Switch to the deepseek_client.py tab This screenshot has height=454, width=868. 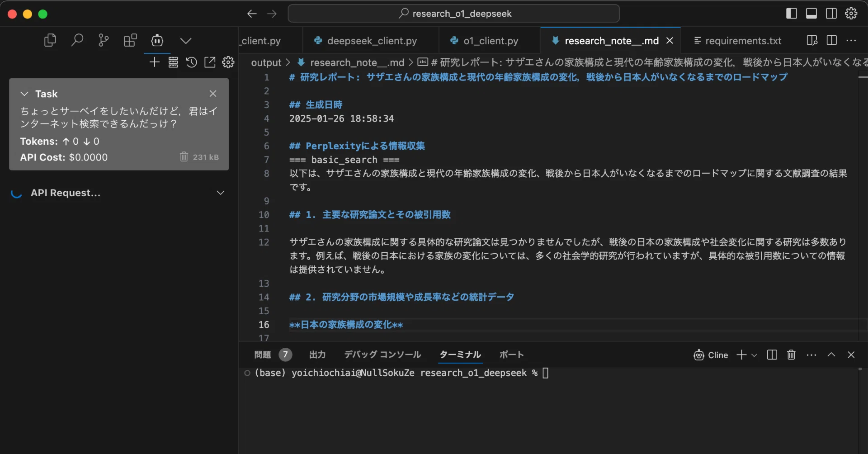pyautogui.click(x=371, y=41)
